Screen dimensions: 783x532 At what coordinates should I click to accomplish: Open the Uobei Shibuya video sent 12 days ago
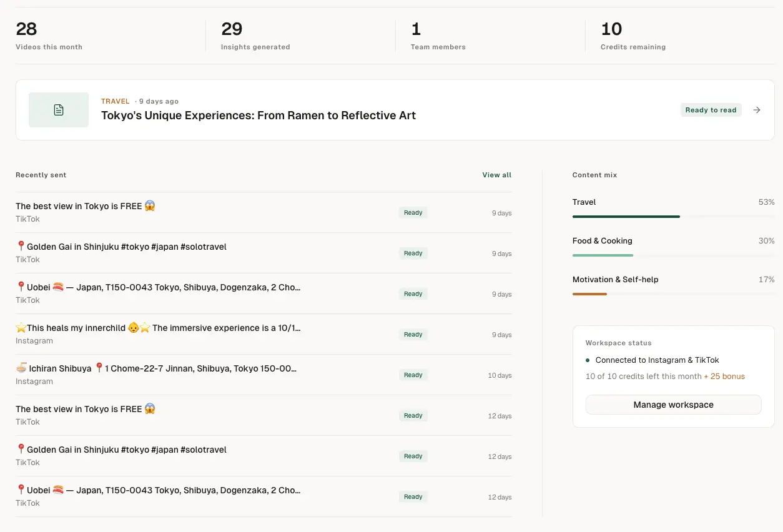coord(263,496)
